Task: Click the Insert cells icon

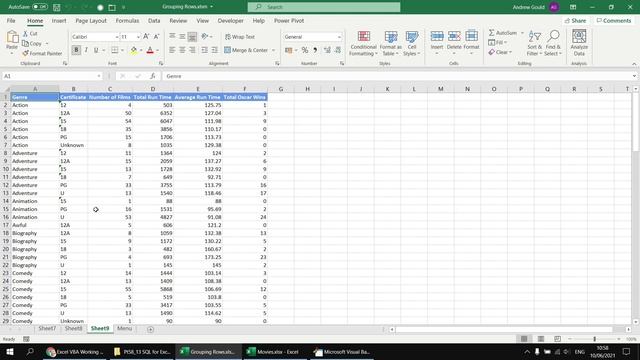Action: 437,36
